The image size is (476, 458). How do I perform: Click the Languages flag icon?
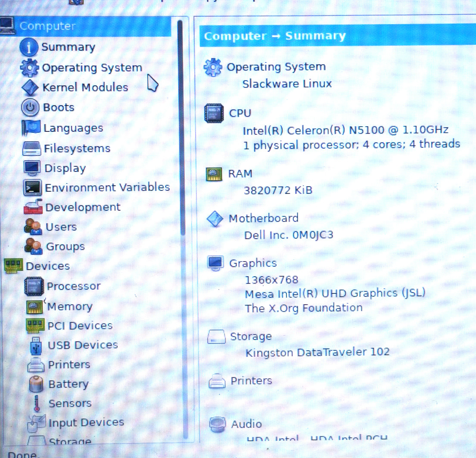click(x=31, y=128)
